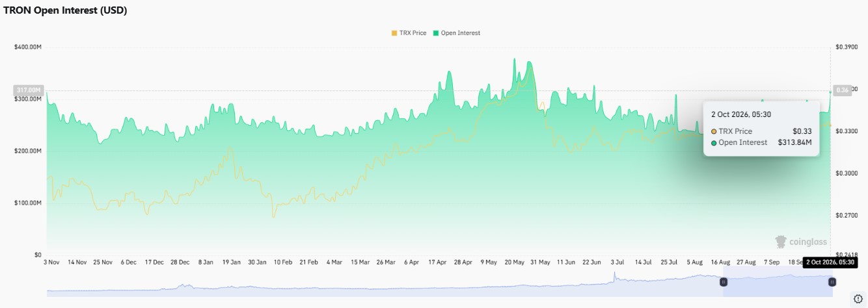Click the '$0.33' value in the tooltip
Image resolution: width=868 pixels, height=308 pixels.
[802, 131]
